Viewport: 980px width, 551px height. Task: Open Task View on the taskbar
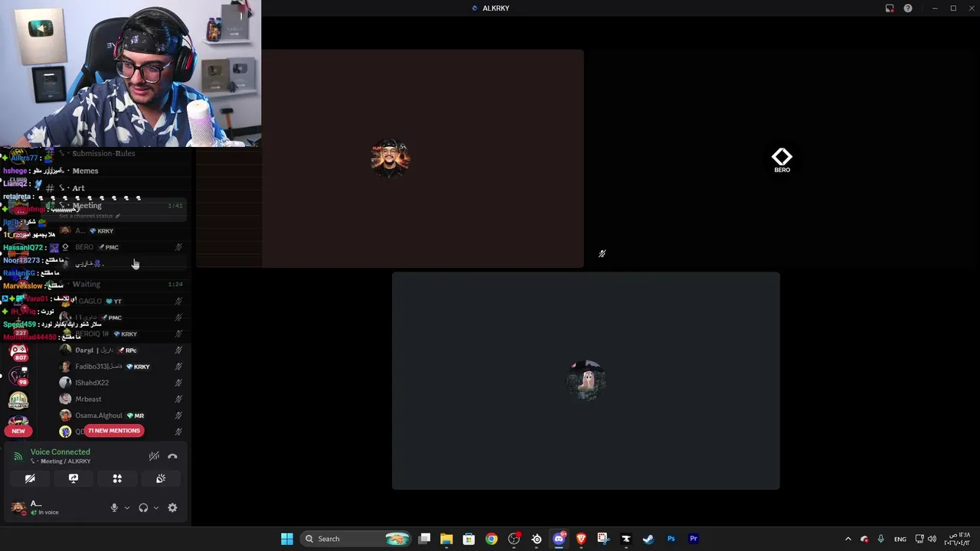[424, 539]
